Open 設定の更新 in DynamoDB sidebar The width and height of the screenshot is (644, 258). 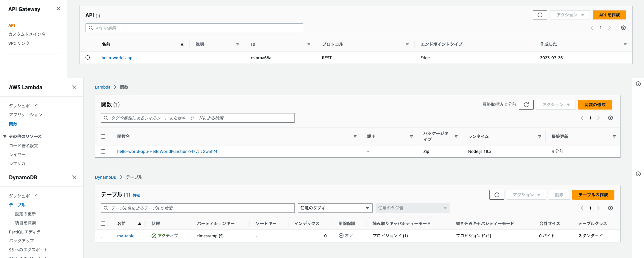coord(25,214)
